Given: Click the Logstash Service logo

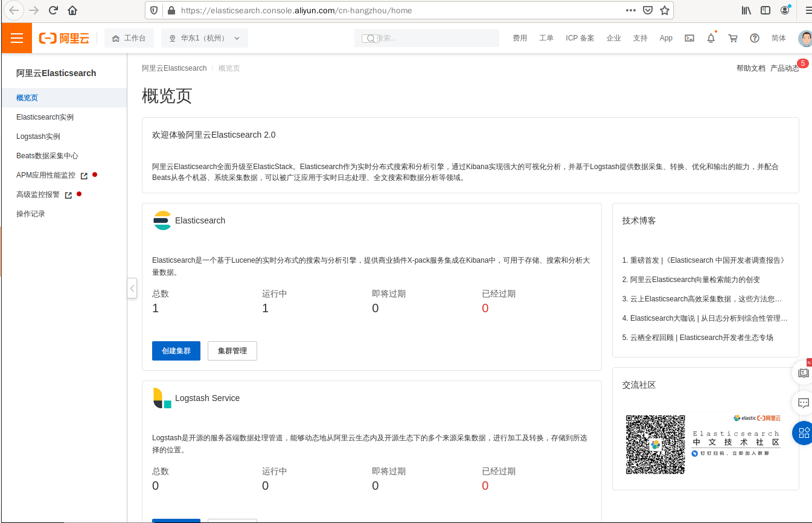Looking at the screenshot, I should [162, 398].
